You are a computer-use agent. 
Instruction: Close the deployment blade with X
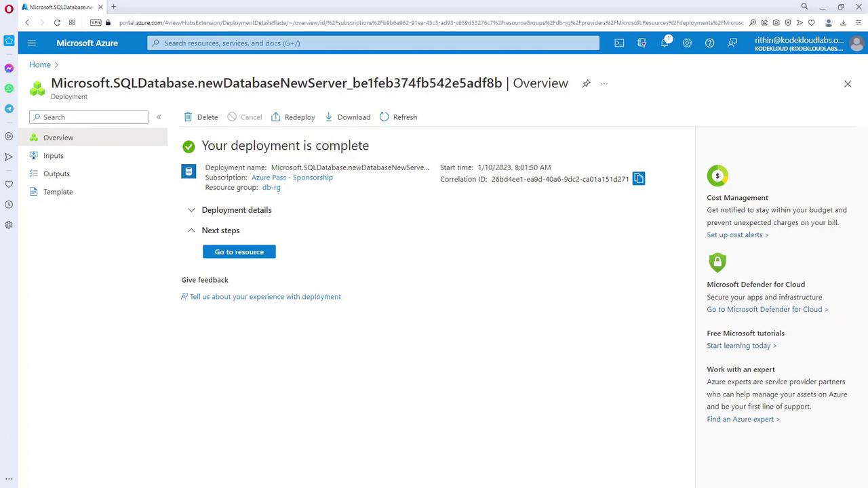pyautogui.click(x=848, y=83)
